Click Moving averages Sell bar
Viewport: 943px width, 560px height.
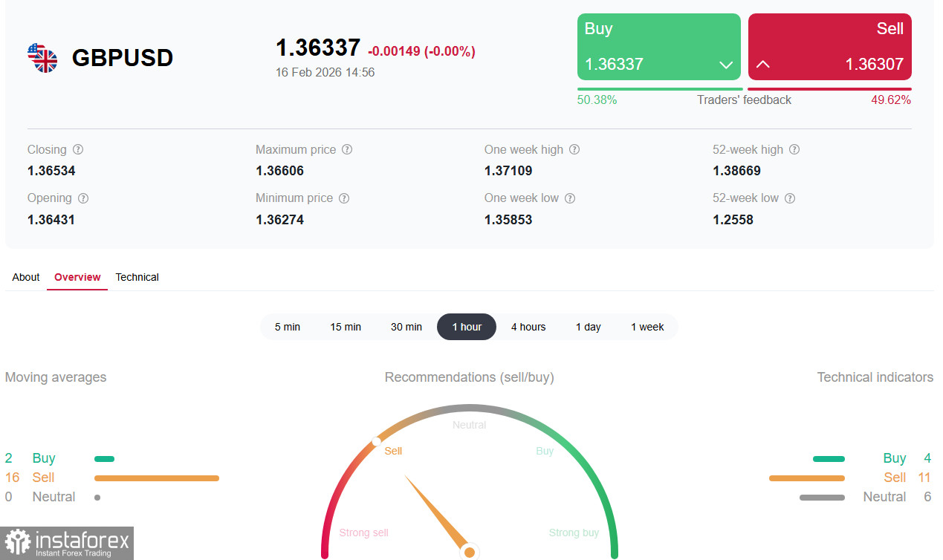coord(157,478)
